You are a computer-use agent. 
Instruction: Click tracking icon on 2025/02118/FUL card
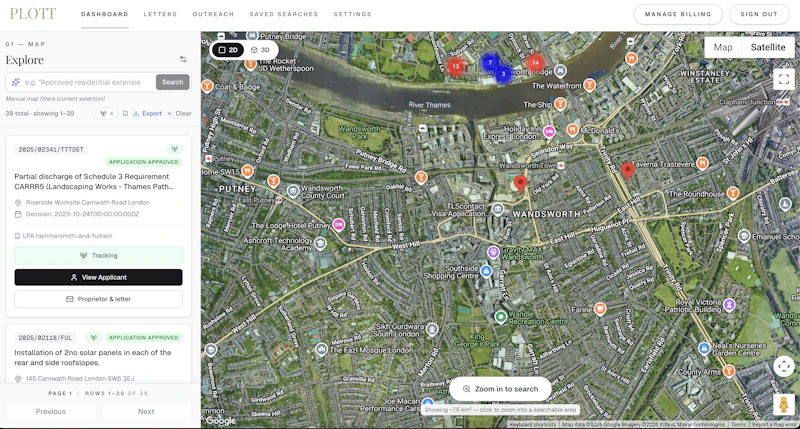[x=93, y=338]
